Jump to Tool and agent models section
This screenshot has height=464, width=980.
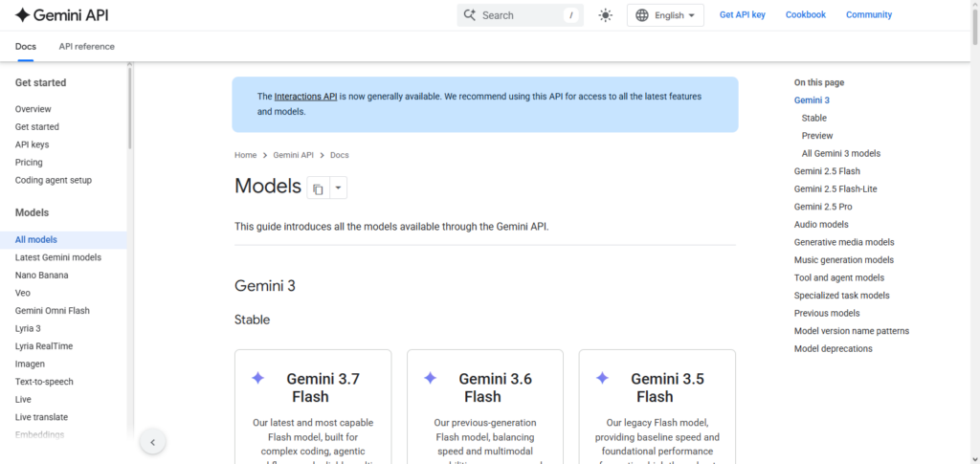pos(839,277)
